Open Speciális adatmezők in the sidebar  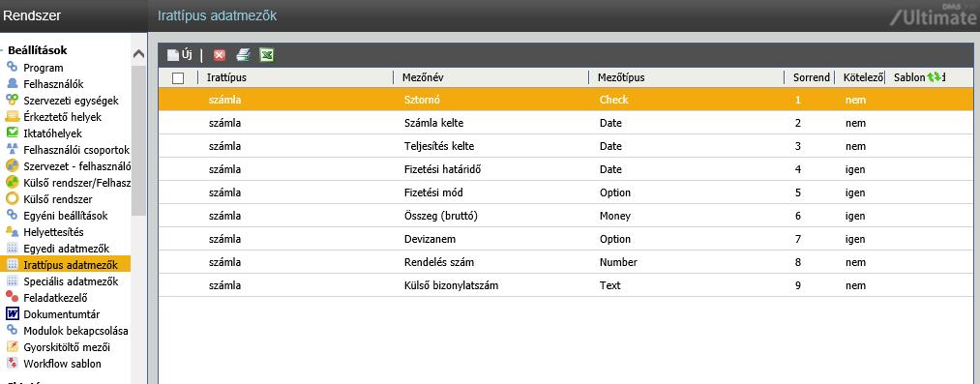(71, 281)
